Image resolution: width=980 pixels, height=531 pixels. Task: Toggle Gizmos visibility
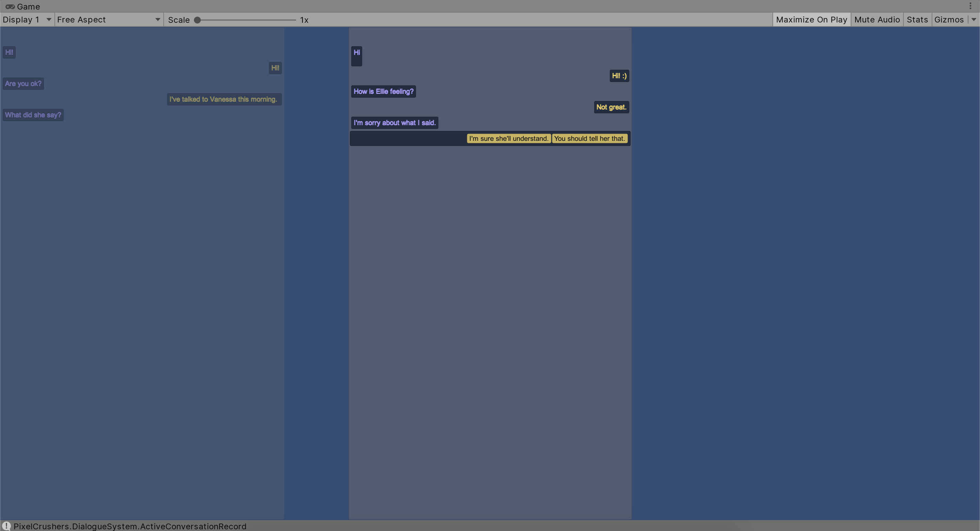pyautogui.click(x=948, y=20)
